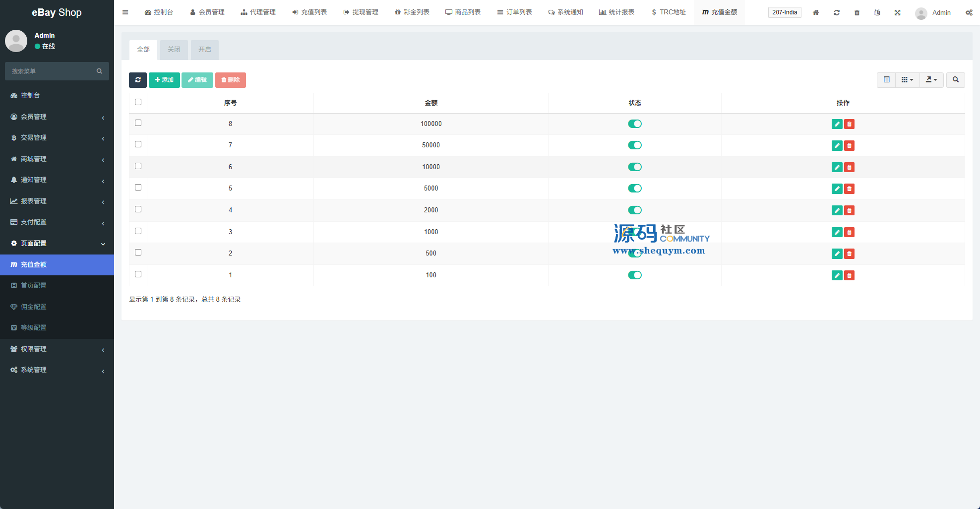
Task: Click green edit icon for amount 100000
Action: point(837,124)
